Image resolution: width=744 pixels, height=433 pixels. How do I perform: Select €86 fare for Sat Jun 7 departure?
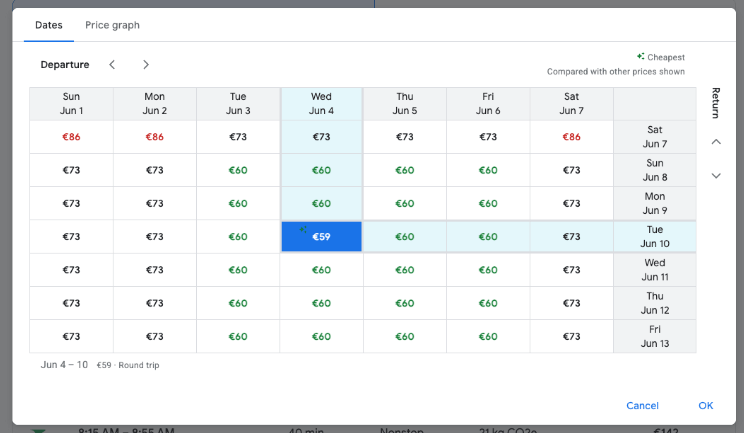pyautogui.click(x=571, y=137)
